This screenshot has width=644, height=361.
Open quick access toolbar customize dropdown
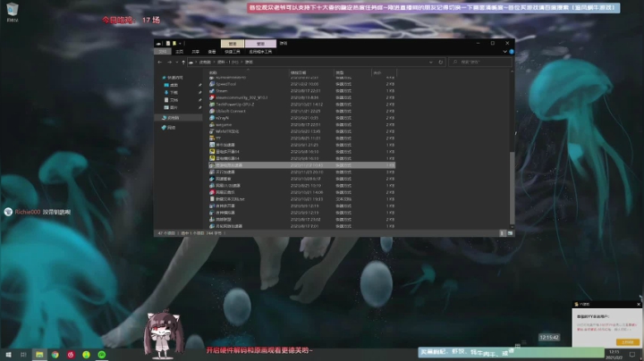[180, 43]
